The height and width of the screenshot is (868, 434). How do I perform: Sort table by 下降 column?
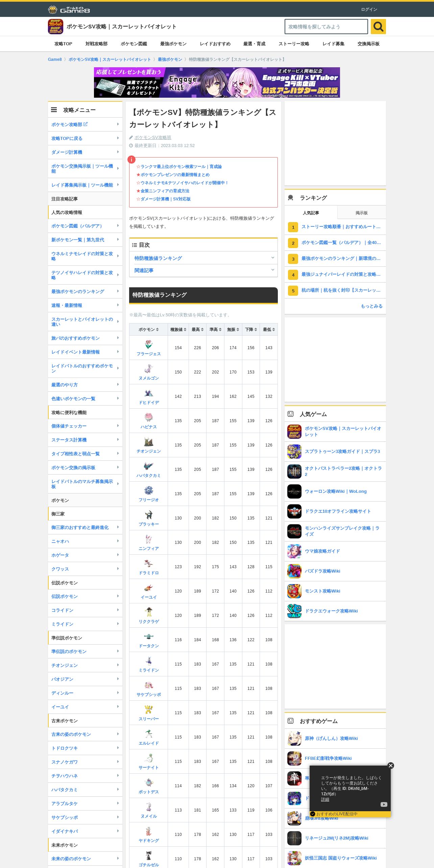(251, 330)
